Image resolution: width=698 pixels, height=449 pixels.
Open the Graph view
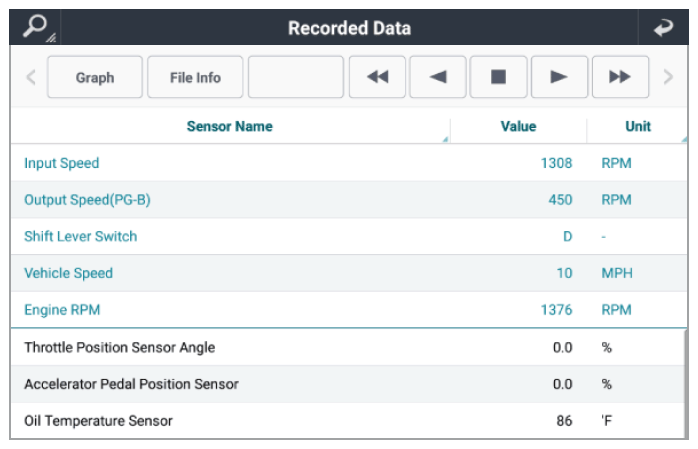click(95, 77)
